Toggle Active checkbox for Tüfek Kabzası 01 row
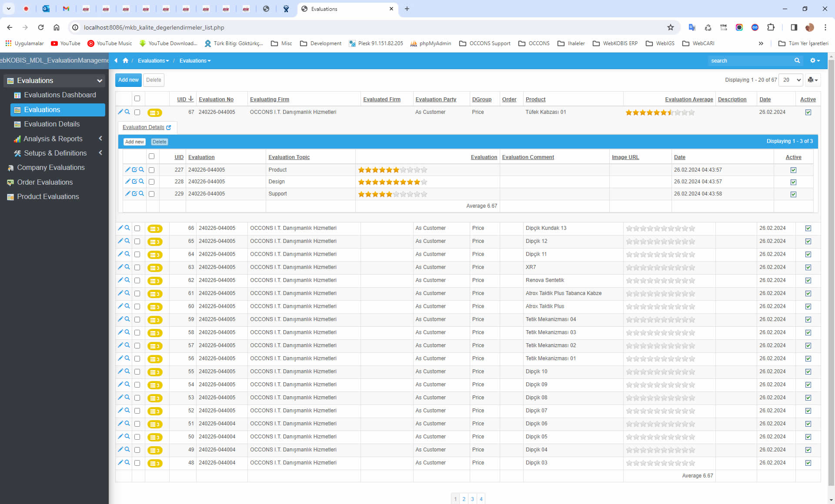The width and height of the screenshot is (835, 504). point(808,113)
